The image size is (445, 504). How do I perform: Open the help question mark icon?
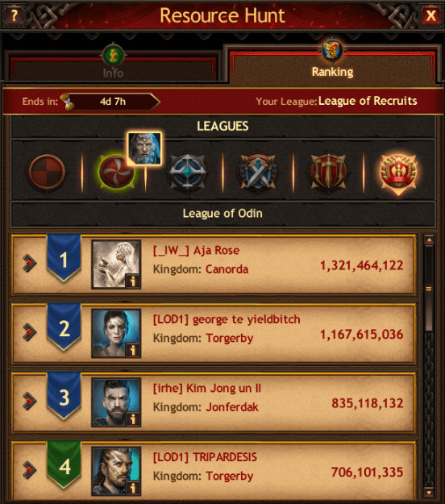pos(14,15)
